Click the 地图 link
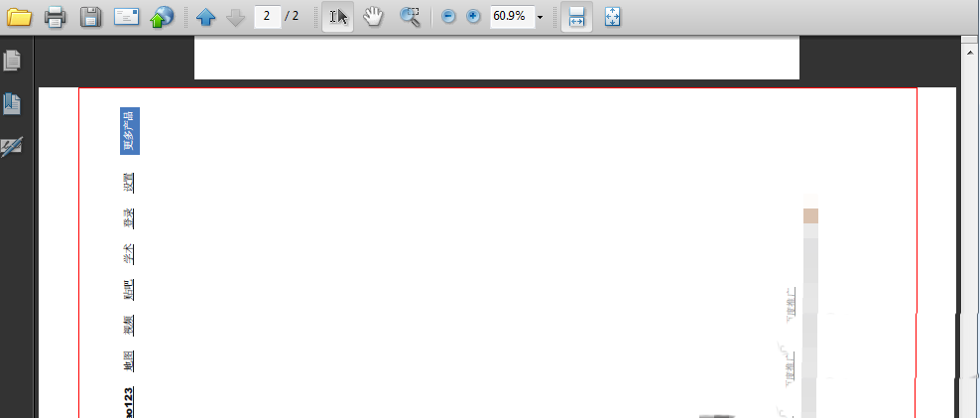The height and width of the screenshot is (418, 980). [129, 361]
